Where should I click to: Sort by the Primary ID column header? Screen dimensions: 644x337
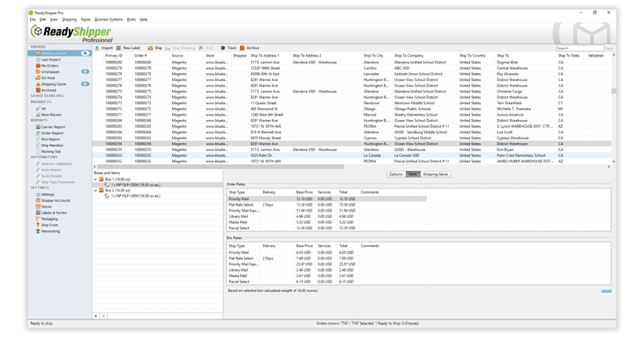pos(114,56)
